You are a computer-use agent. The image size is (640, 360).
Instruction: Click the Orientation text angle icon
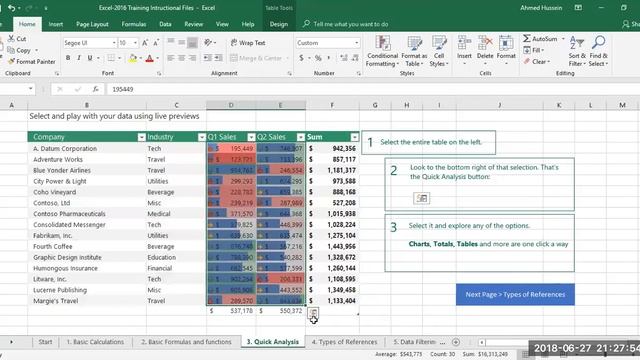208,42
